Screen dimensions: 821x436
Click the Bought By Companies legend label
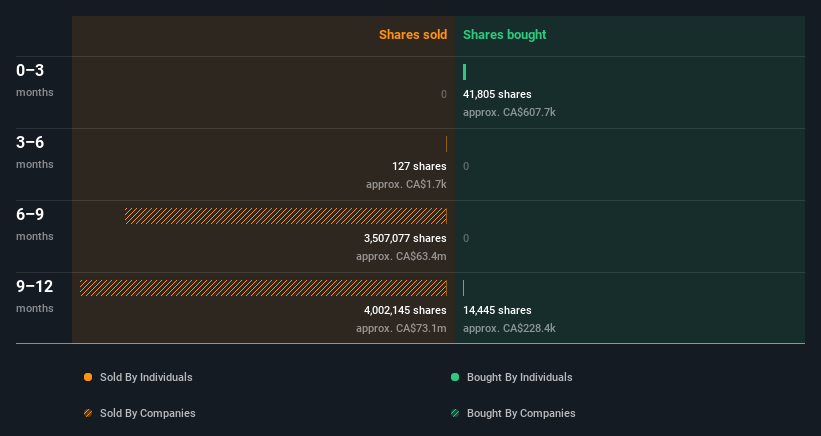(x=521, y=413)
